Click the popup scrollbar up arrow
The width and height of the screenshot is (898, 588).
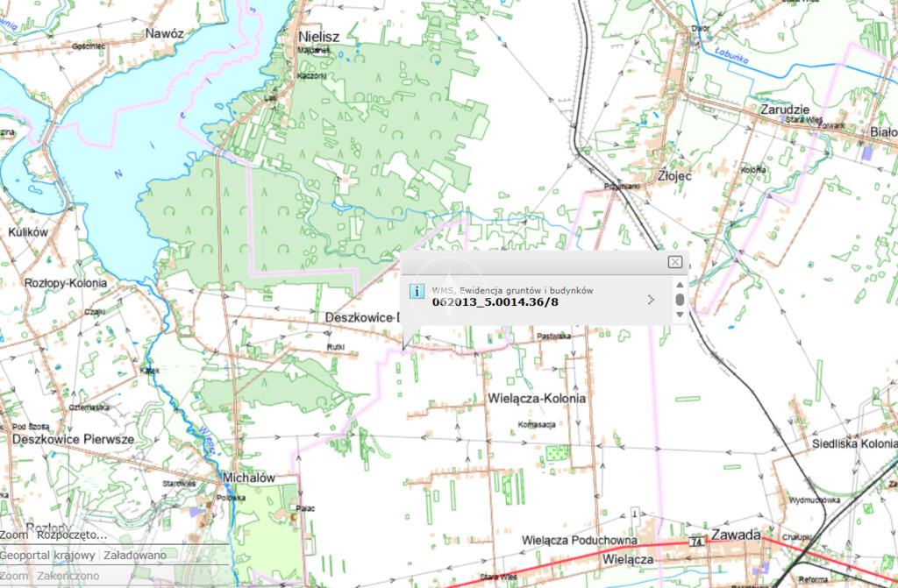click(x=680, y=285)
